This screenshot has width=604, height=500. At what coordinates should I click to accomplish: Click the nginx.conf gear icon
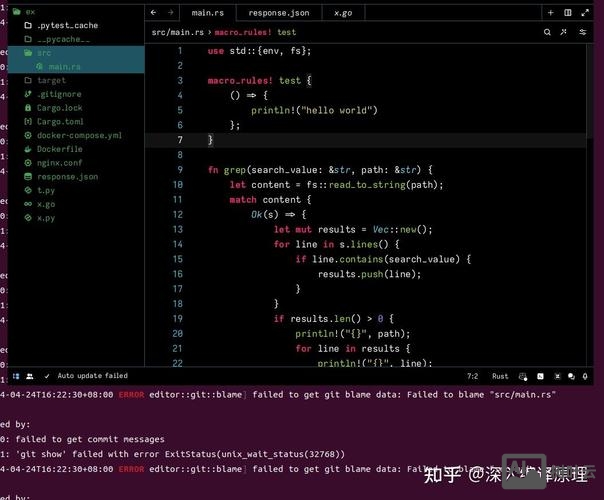click(x=28, y=163)
